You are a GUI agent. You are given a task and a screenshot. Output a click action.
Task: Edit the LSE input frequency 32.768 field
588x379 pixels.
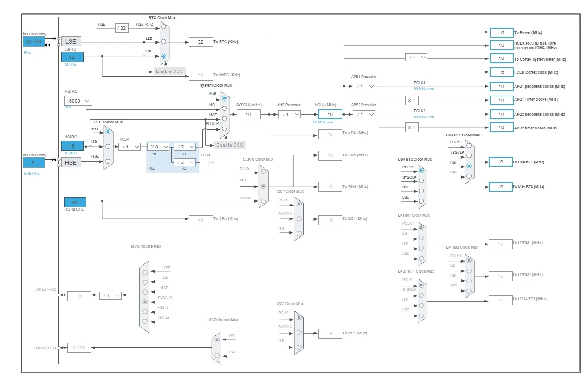(34, 41)
